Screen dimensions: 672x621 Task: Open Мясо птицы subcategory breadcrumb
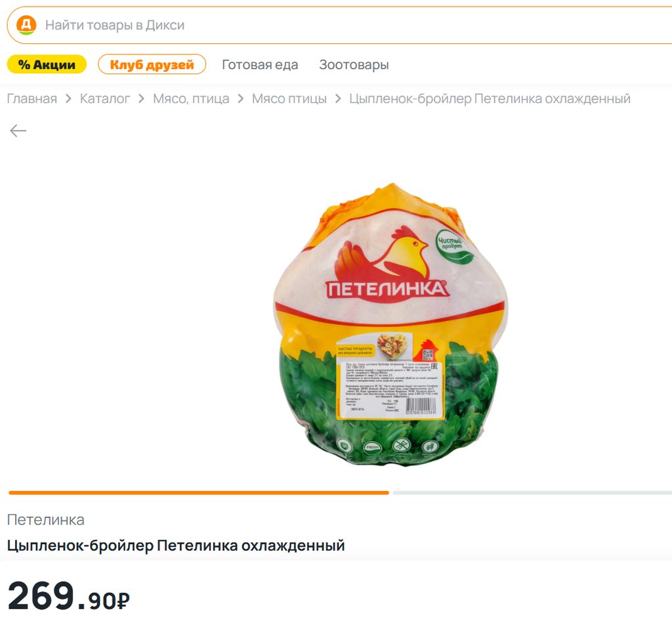point(289,98)
